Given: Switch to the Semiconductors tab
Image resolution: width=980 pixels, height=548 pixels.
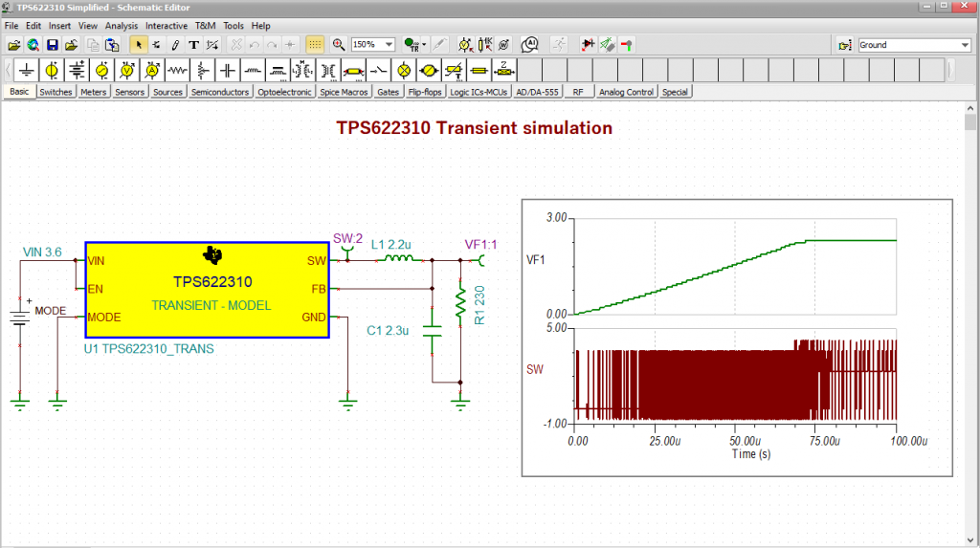Looking at the screenshot, I should point(220,93).
